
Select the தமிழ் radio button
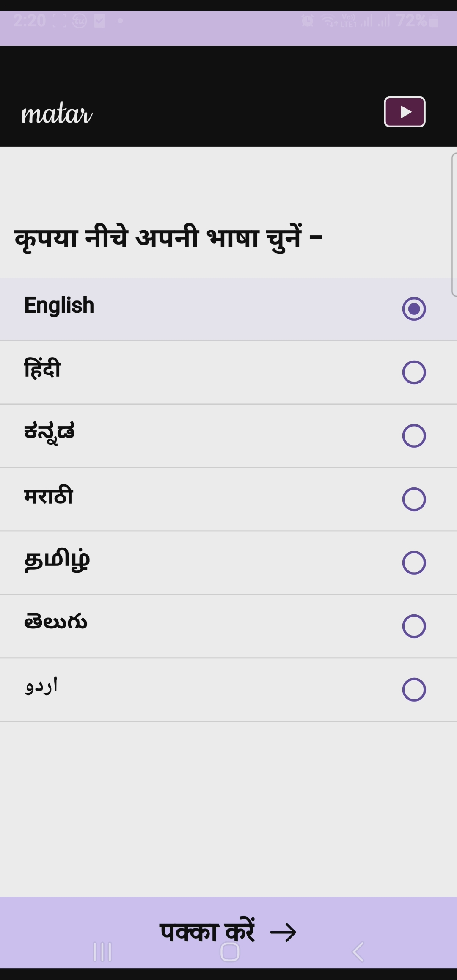tap(414, 563)
